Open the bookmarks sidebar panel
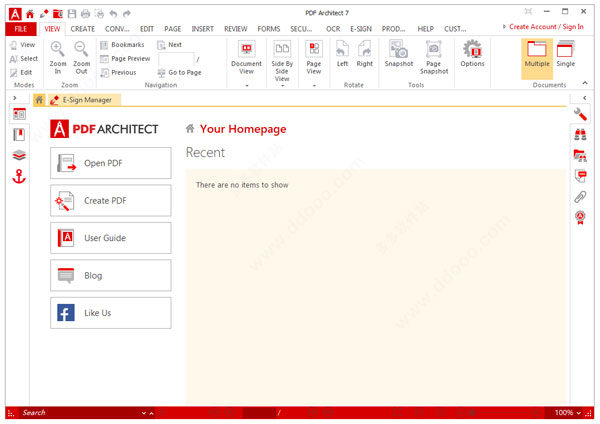Viewport: 600px width, 424px height. 19,135
